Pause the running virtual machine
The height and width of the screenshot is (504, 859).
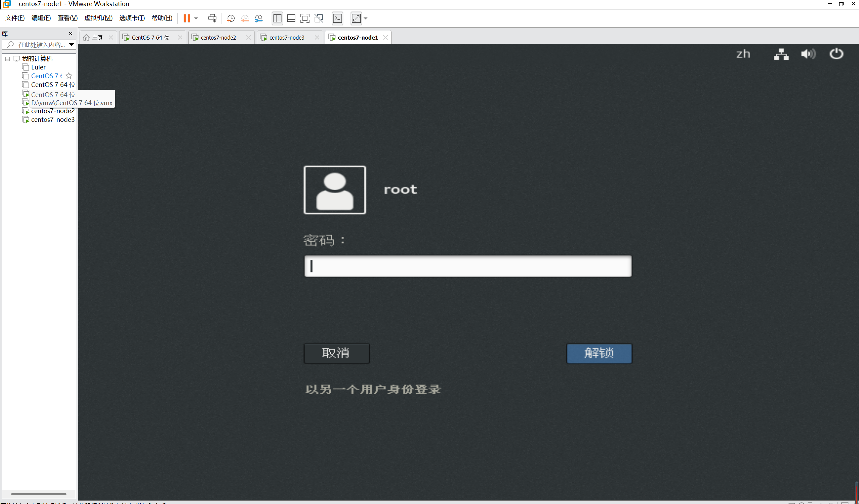click(186, 18)
